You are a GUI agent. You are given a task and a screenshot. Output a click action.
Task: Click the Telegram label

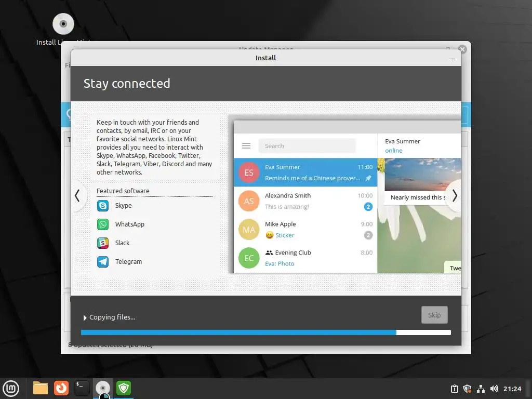[x=129, y=262]
